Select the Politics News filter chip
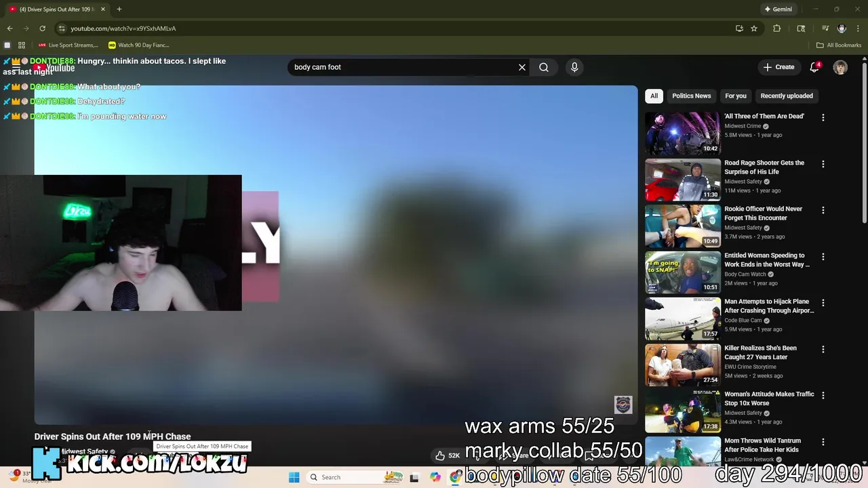 coord(692,96)
